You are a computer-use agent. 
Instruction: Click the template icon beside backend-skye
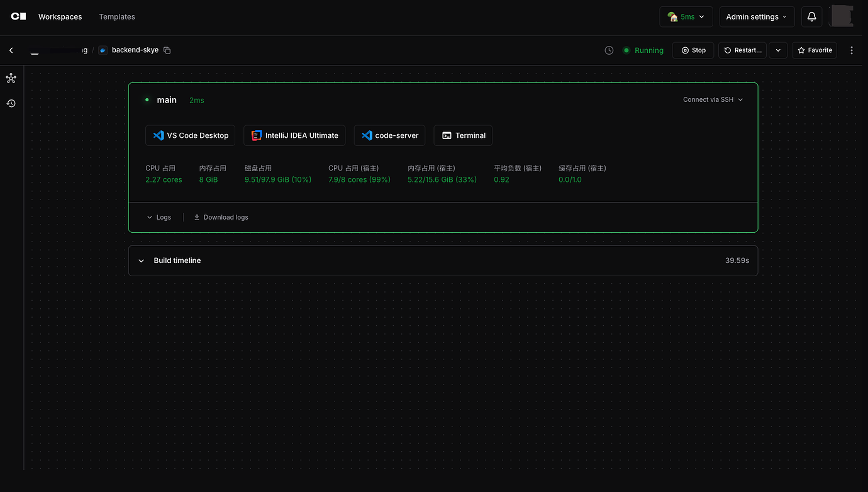tap(103, 50)
